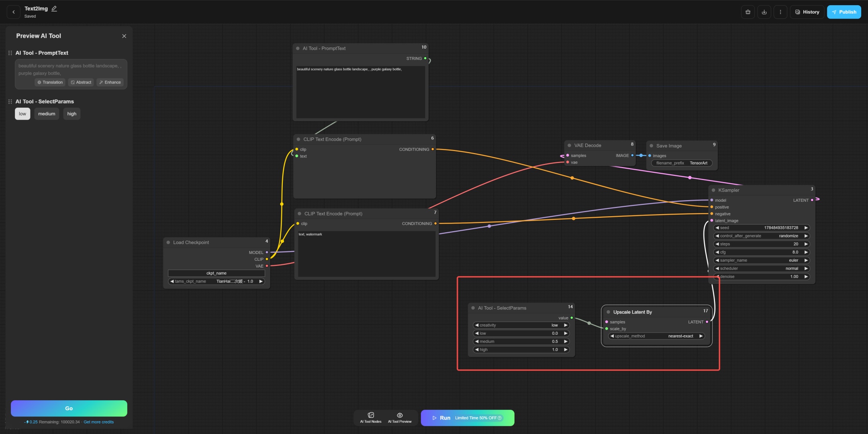This screenshot has height=434, width=868.
Task: Click the upscale_method right arrow selector
Action: pyautogui.click(x=701, y=336)
